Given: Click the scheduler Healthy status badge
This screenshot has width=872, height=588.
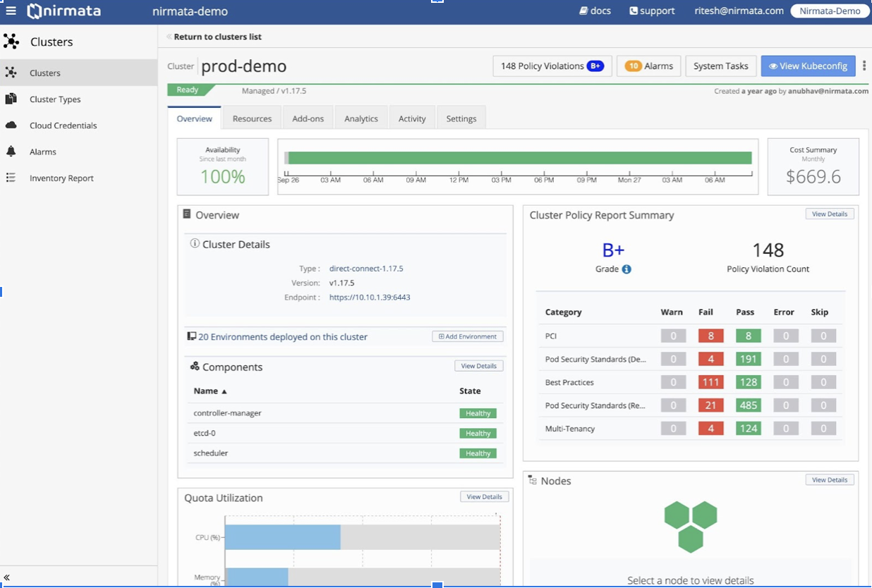Looking at the screenshot, I should (x=478, y=453).
